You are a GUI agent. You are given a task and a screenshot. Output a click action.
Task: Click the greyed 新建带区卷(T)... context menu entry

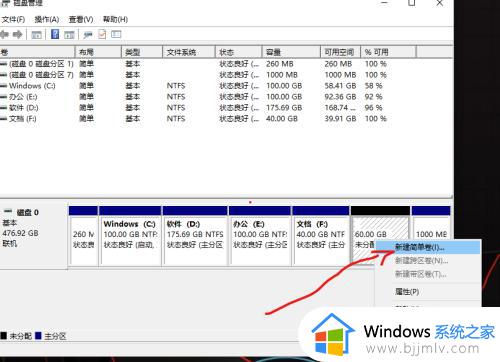(428, 274)
